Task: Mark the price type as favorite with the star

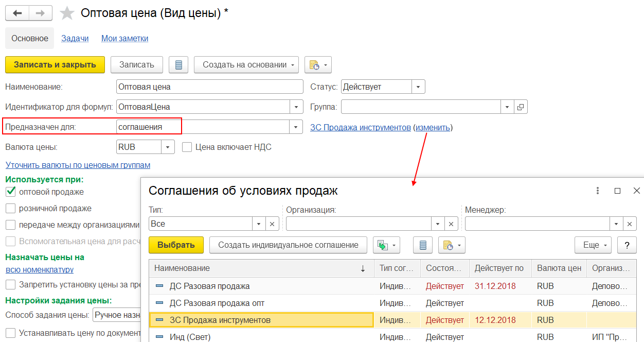Action: click(67, 13)
